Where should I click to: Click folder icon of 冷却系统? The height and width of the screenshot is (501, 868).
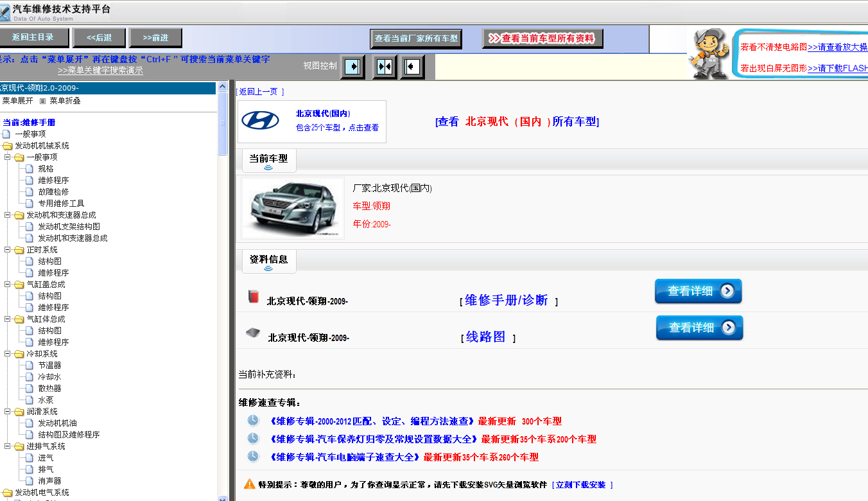point(19,354)
